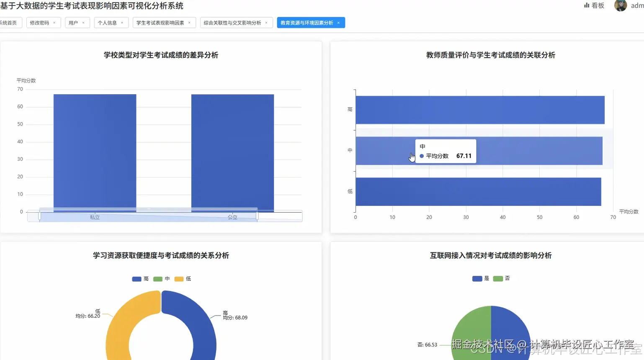644x360 pixels.
Task: Click the 67.11 tooltip value
Action: [464, 156]
